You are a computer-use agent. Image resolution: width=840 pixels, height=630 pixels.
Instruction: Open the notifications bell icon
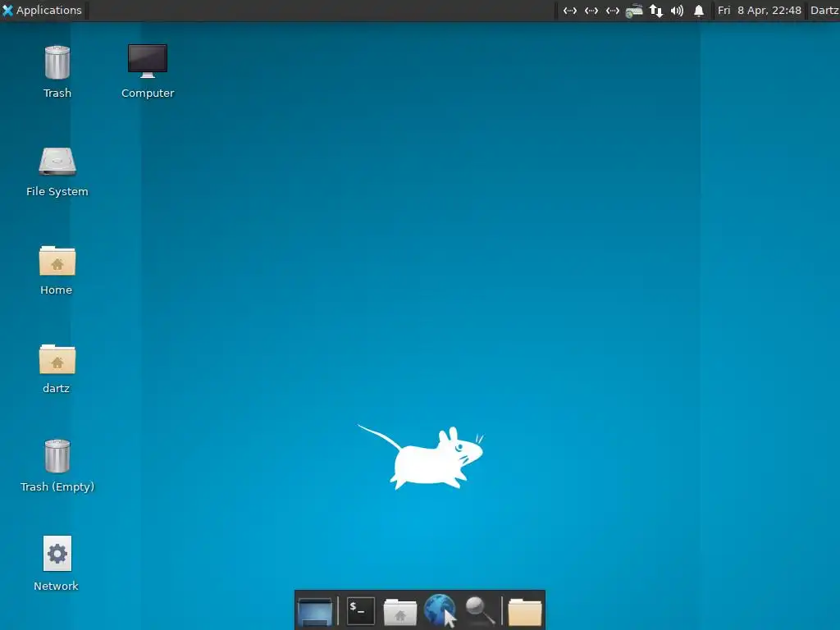(x=699, y=11)
